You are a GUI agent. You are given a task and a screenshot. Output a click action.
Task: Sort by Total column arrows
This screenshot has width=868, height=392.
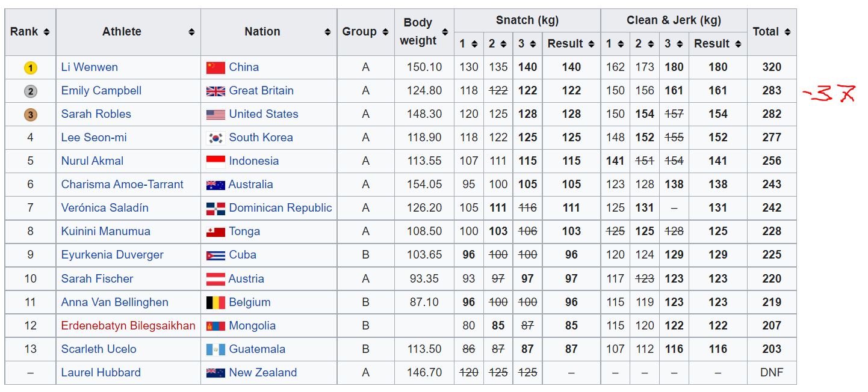click(x=787, y=32)
